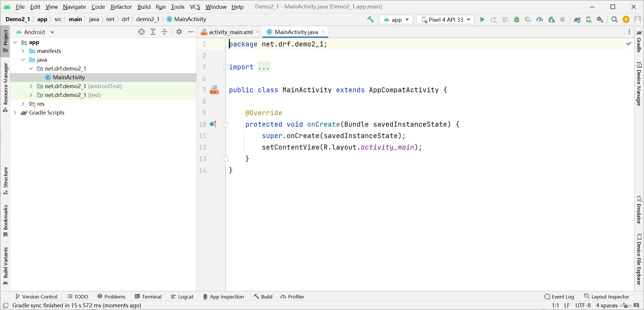The width and height of the screenshot is (644, 310).
Task: Click the Search Everywhere magnifier icon
Action: pyautogui.click(x=614, y=19)
